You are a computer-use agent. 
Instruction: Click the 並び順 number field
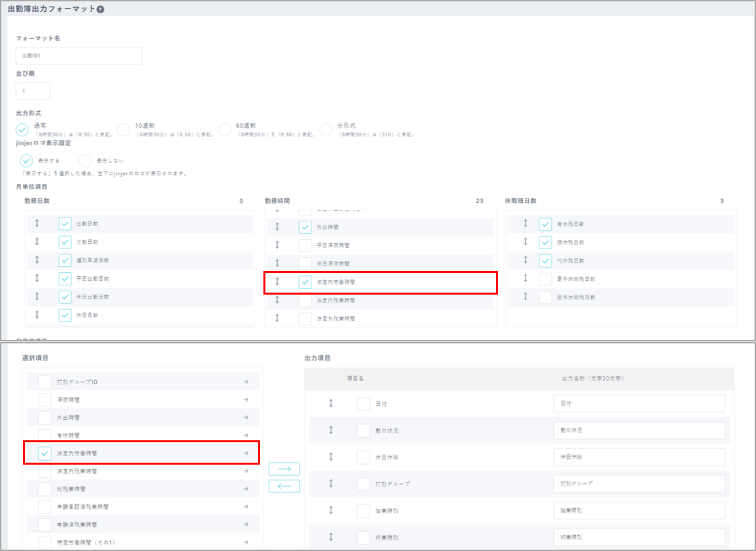(x=33, y=91)
